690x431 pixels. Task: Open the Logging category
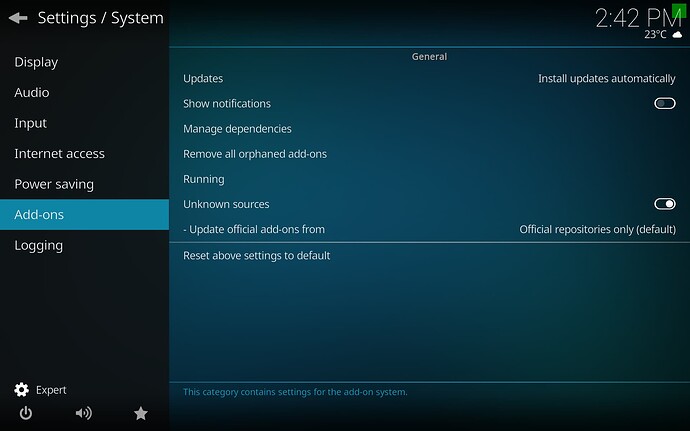(x=84, y=245)
